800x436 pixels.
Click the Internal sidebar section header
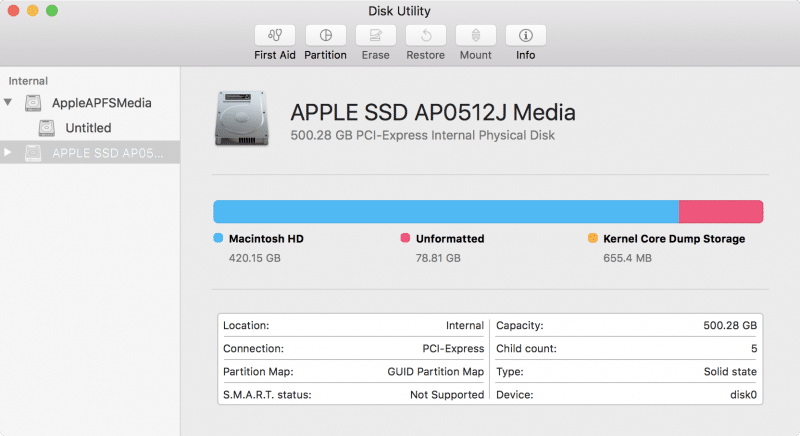pos(28,81)
